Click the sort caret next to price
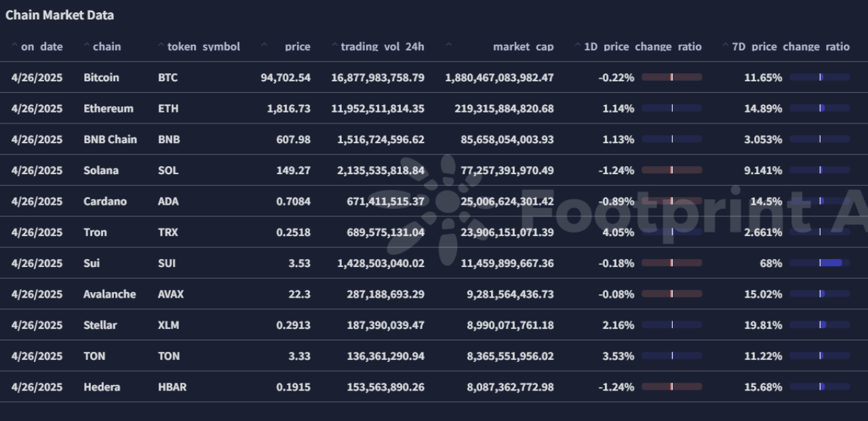 [264, 46]
